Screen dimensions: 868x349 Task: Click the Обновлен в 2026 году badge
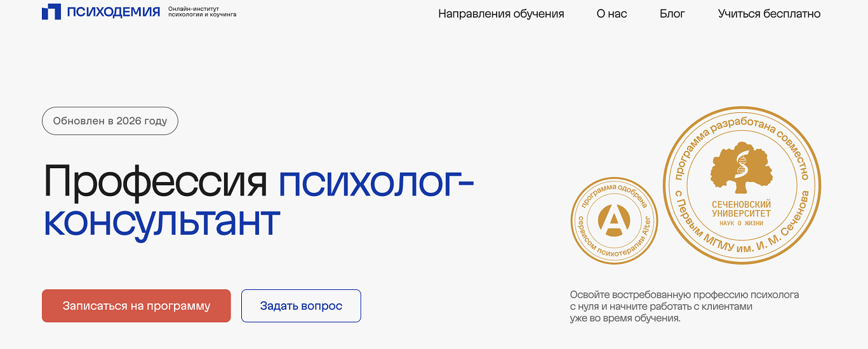point(110,121)
